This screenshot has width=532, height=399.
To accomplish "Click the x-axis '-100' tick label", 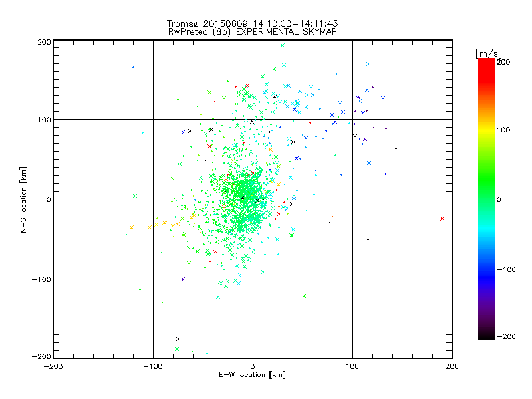I will point(153,366).
